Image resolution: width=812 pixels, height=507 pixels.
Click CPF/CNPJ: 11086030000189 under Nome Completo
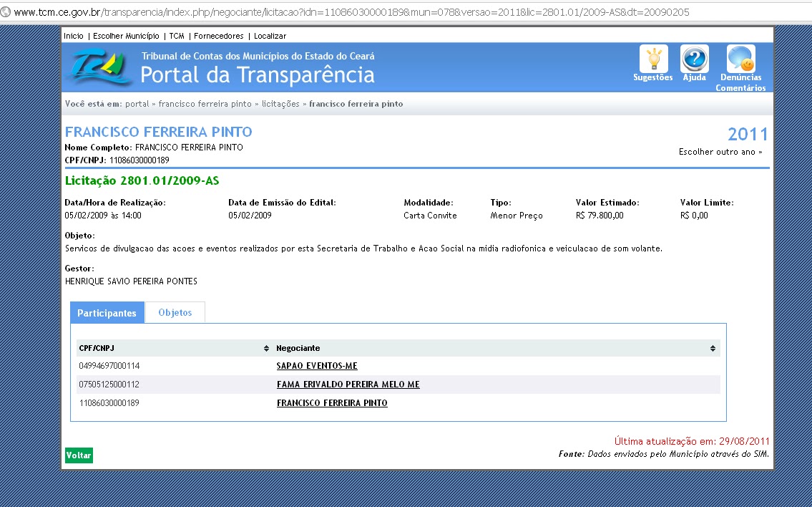pyautogui.click(x=117, y=160)
